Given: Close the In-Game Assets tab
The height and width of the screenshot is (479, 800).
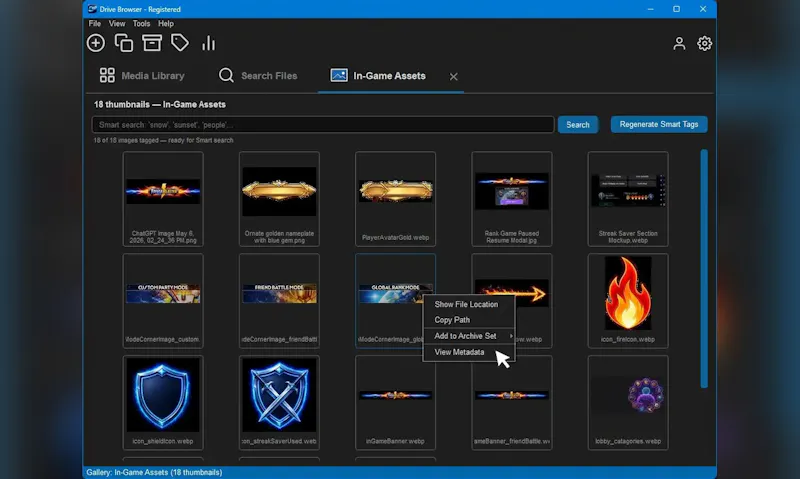Looking at the screenshot, I should [x=454, y=77].
